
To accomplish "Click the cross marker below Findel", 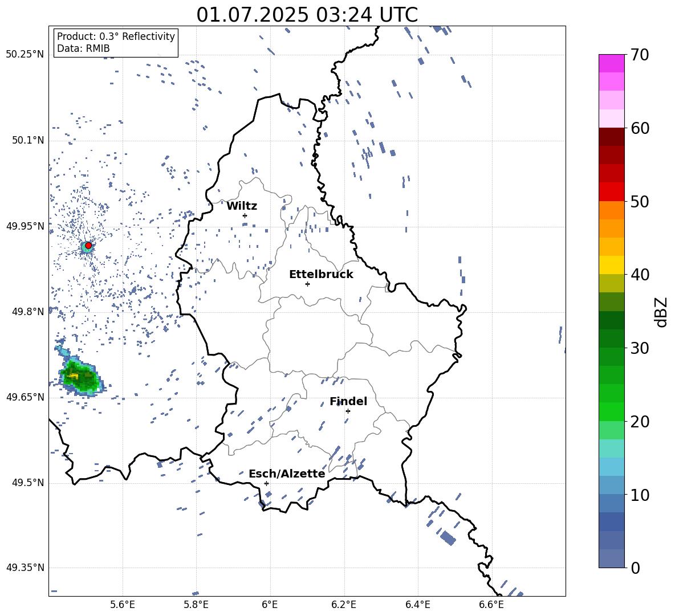I will click(x=348, y=411).
